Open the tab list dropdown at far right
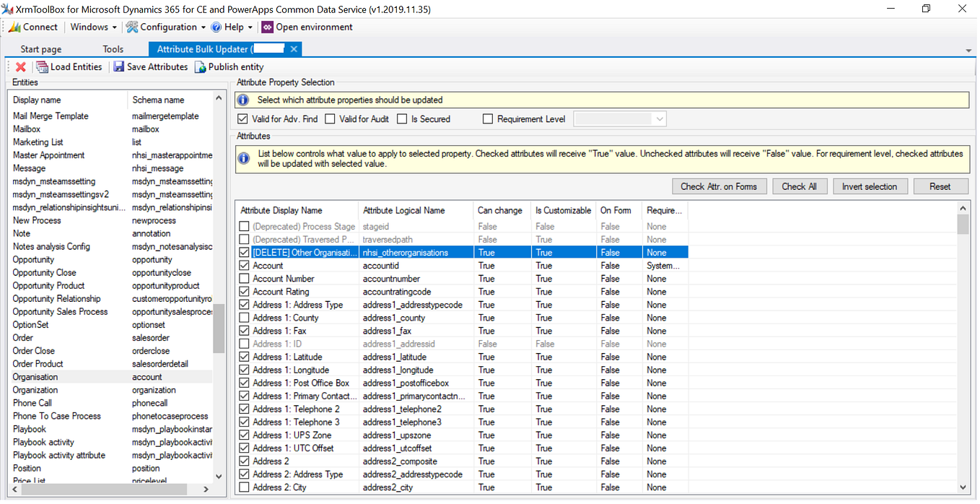 click(x=968, y=49)
